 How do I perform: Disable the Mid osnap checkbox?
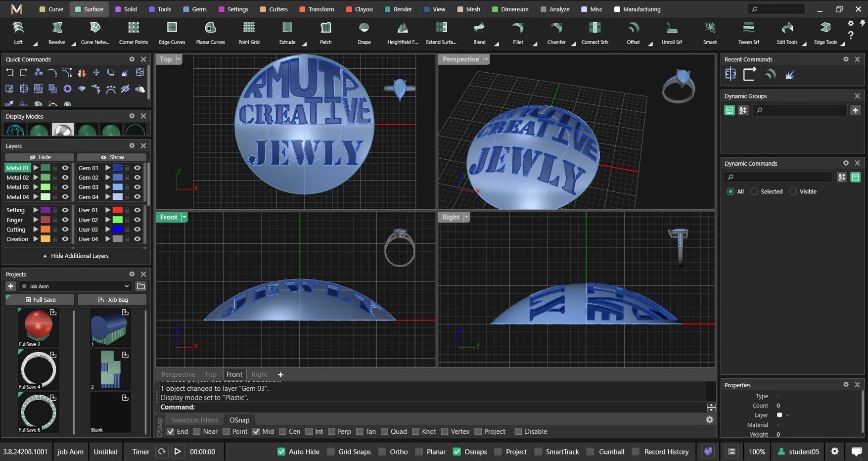point(256,431)
